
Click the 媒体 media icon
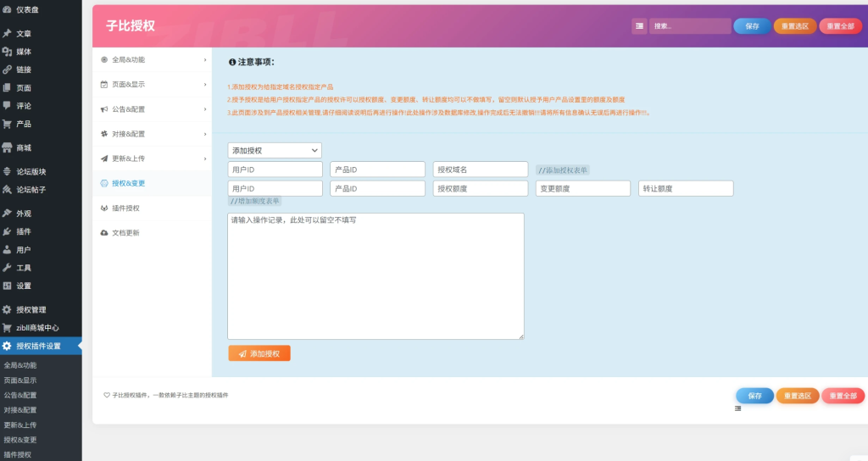point(7,52)
